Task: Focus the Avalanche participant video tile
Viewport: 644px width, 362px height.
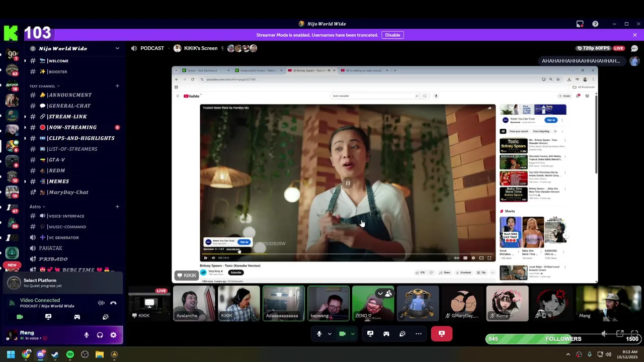Action: pyautogui.click(x=194, y=303)
